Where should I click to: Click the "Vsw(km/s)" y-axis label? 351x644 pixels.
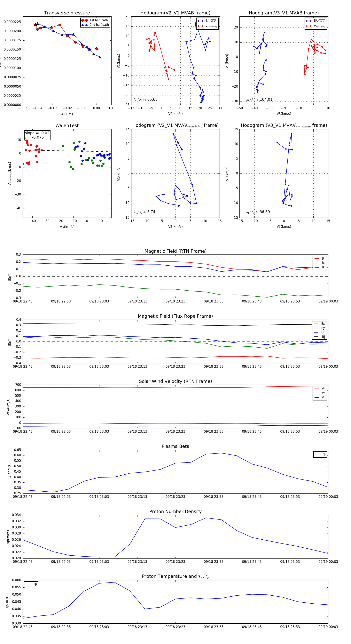pos(8,407)
